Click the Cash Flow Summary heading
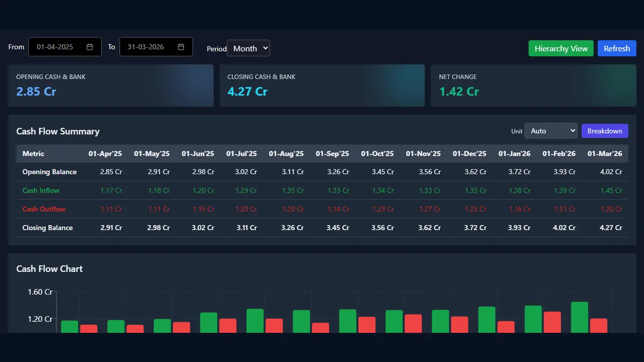Screen dimensions: 644x362 (x=58, y=131)
